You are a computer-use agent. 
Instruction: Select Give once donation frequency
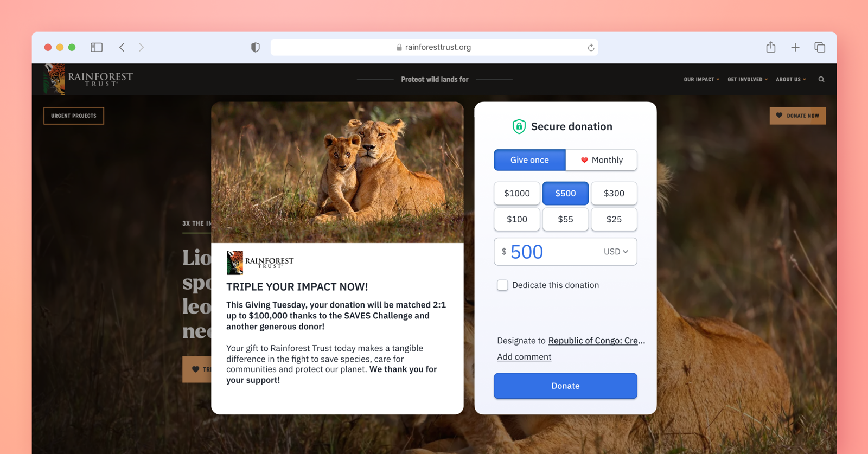click(x=529, y=160)
